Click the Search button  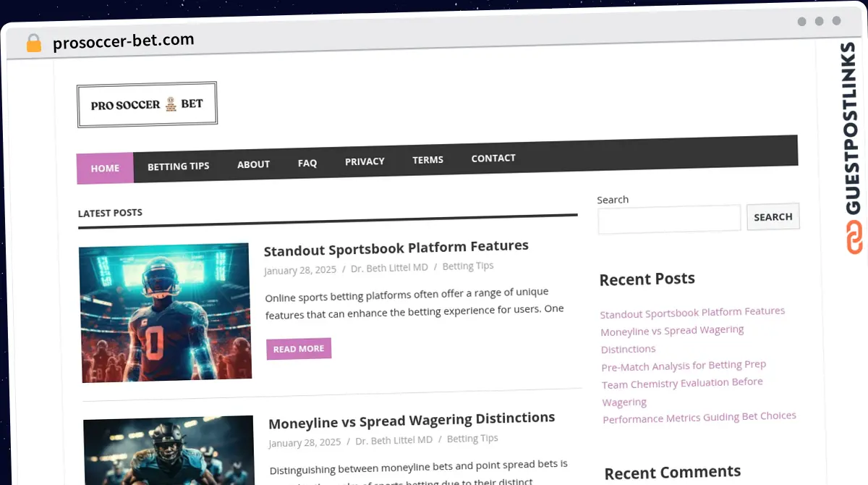(x=773, y=216)
